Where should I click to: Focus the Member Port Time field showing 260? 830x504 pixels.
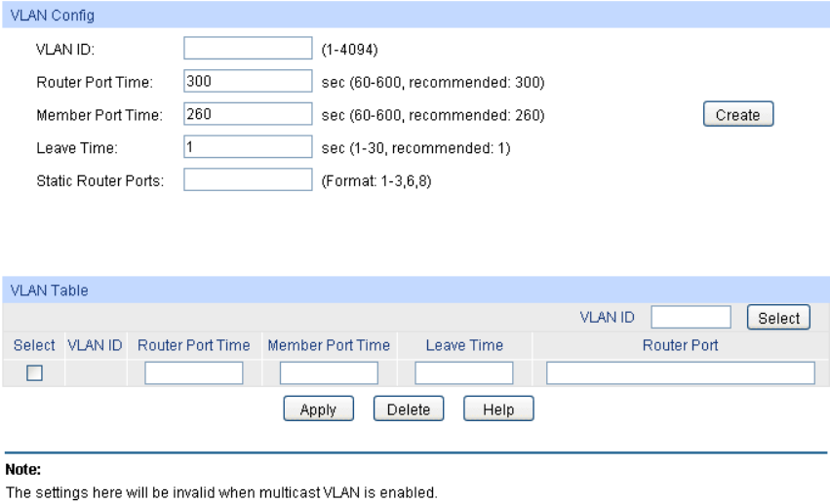(248, 114)
